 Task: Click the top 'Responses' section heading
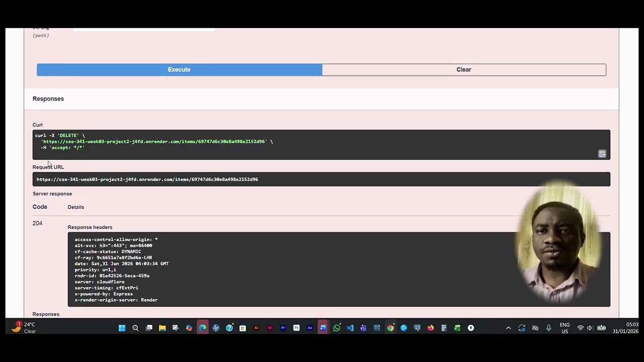48,99
